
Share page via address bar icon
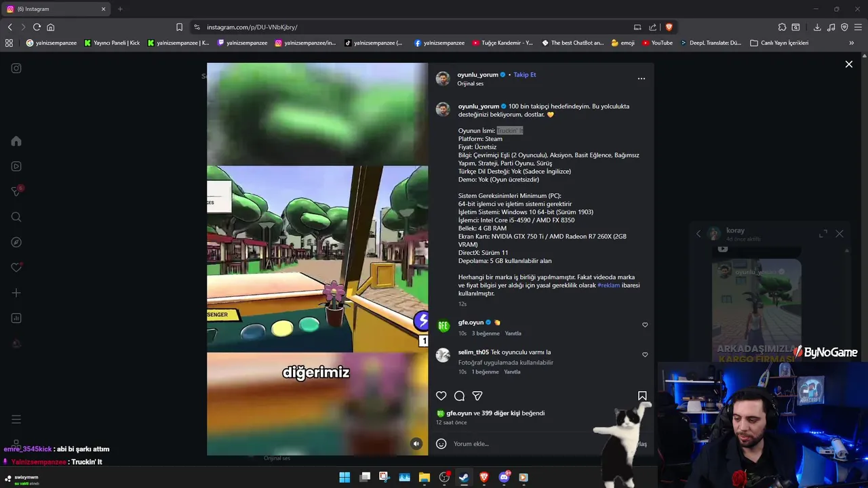pos(652,27)
